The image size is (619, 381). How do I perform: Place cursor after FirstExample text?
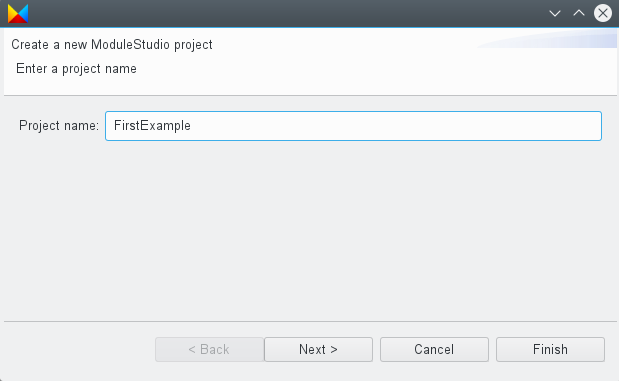click(x=191, y=126)
